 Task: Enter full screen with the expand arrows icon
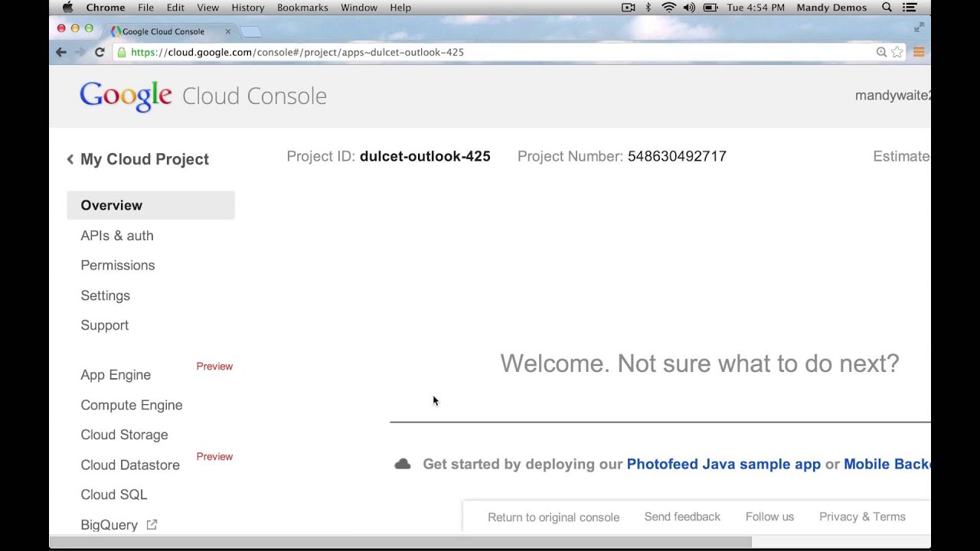click(919, 28)
